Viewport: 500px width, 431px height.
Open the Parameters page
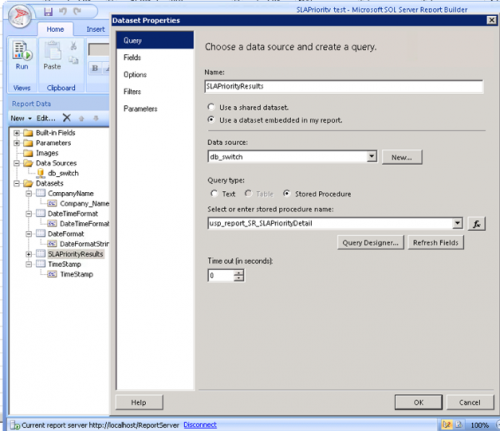(x=140, y=109)
